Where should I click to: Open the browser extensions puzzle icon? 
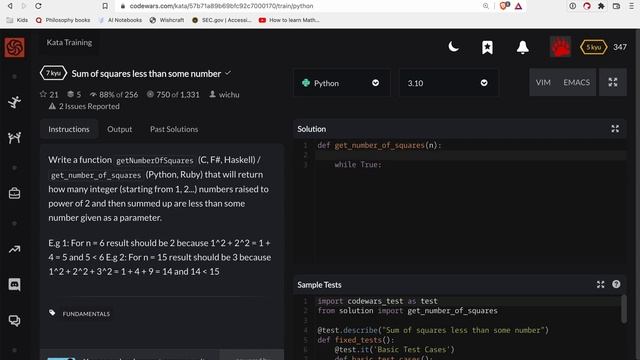pyautogui.click(x=601, y=6)
